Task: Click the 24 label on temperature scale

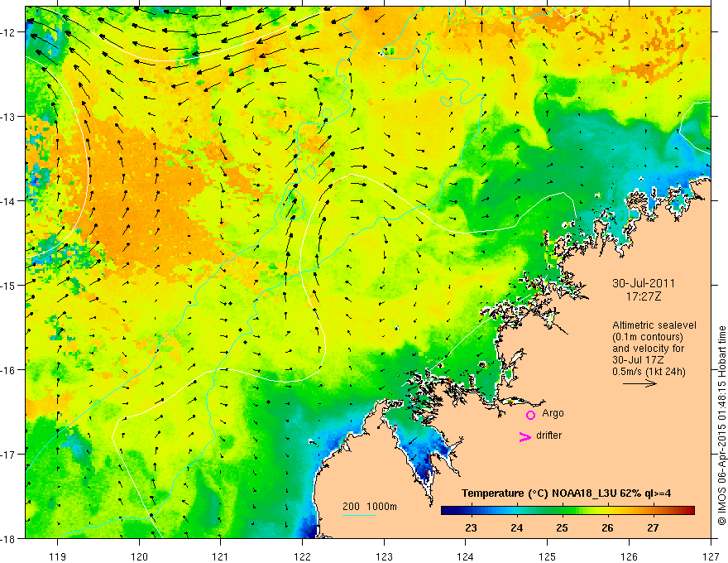Action: 516,528
